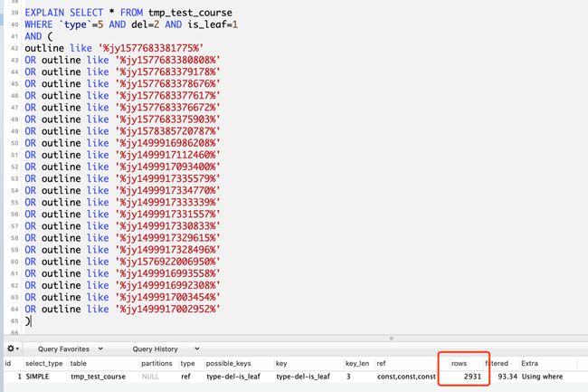Click the possible_keys column header

coord(228,363)
